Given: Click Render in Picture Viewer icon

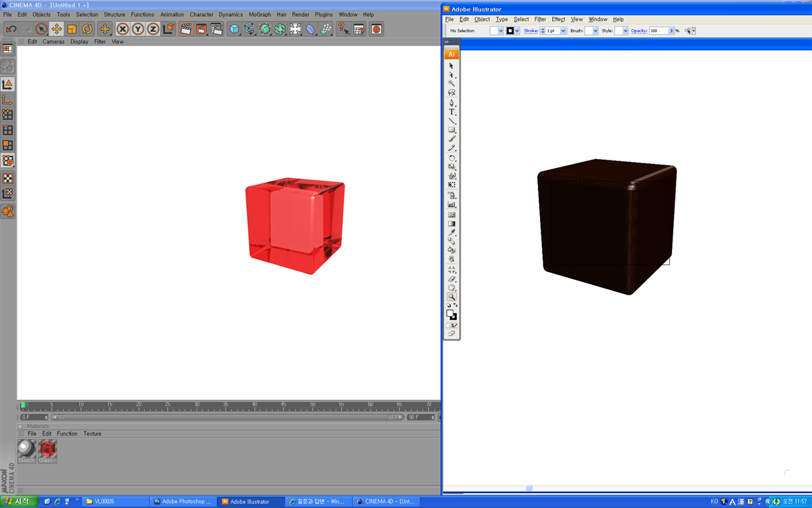Looking at the screenshot, I should tap(201, 29).
